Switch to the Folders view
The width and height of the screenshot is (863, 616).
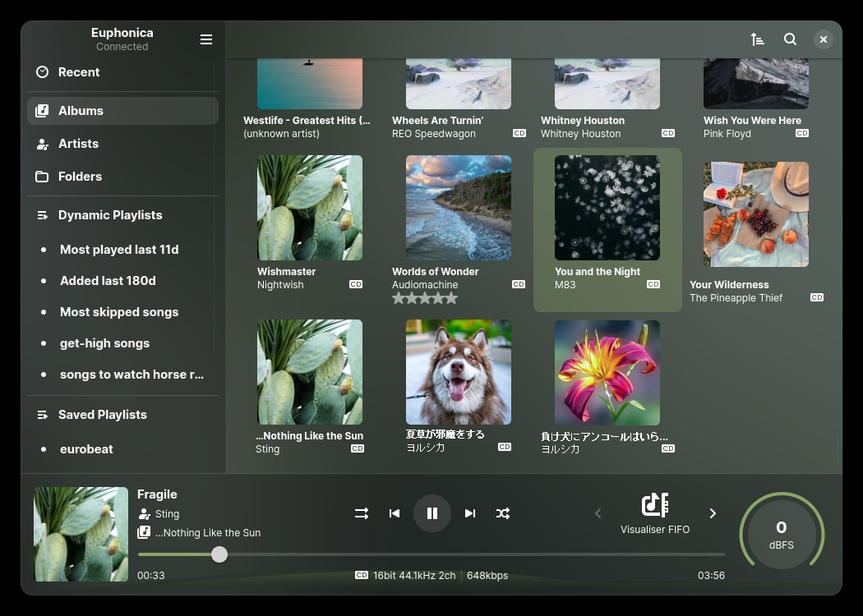tap(80, 176)
